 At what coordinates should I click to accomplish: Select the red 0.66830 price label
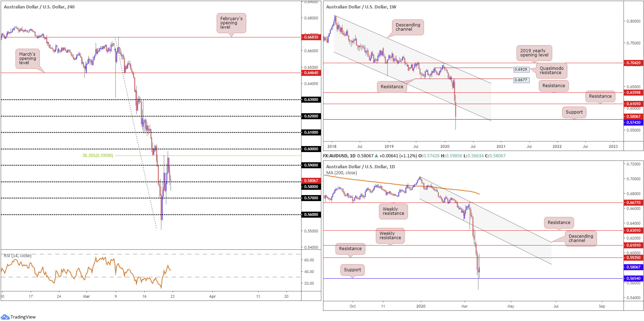pyautogui.click(x=311, y=37)
